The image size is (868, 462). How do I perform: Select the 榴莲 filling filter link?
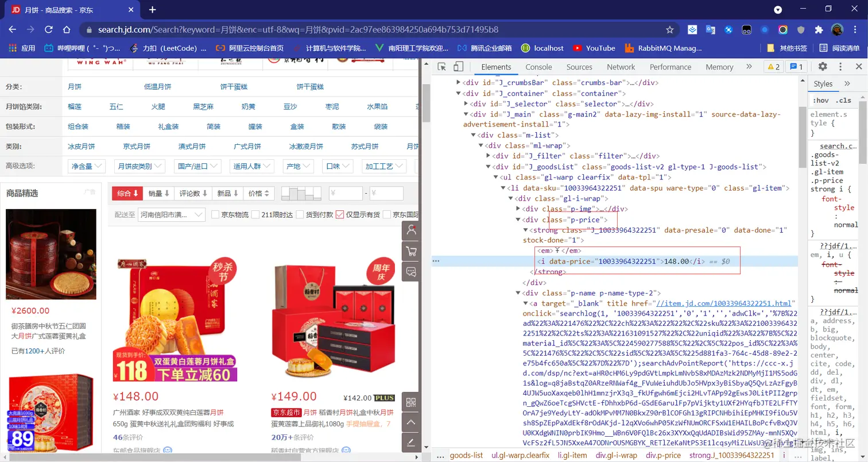(75, 106)
